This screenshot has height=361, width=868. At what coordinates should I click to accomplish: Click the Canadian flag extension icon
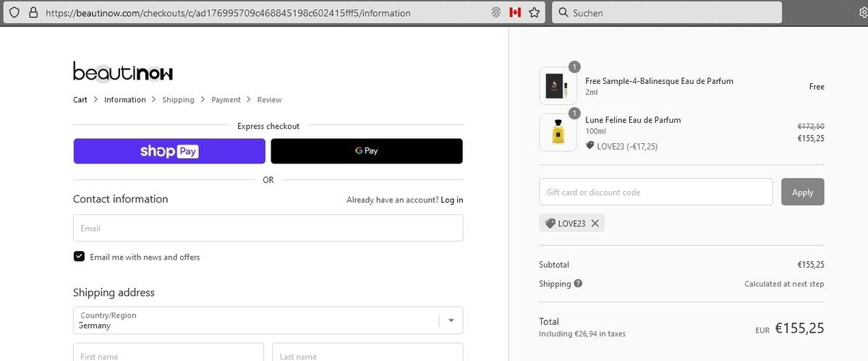[515, 12]
